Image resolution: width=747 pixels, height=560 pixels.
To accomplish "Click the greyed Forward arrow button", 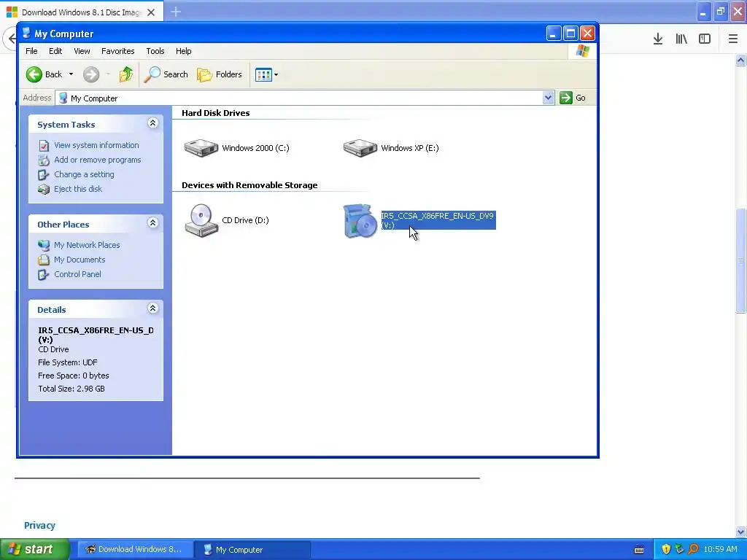I will click(91, 74).
